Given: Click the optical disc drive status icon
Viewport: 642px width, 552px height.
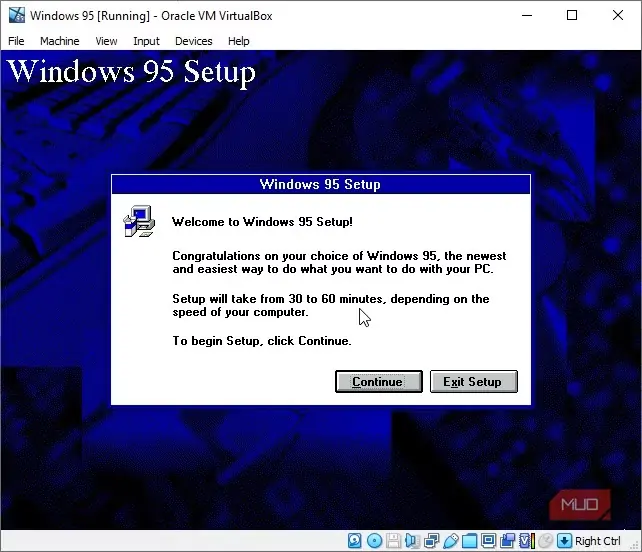Looking at the screenshot, I should tap(374, 541).
